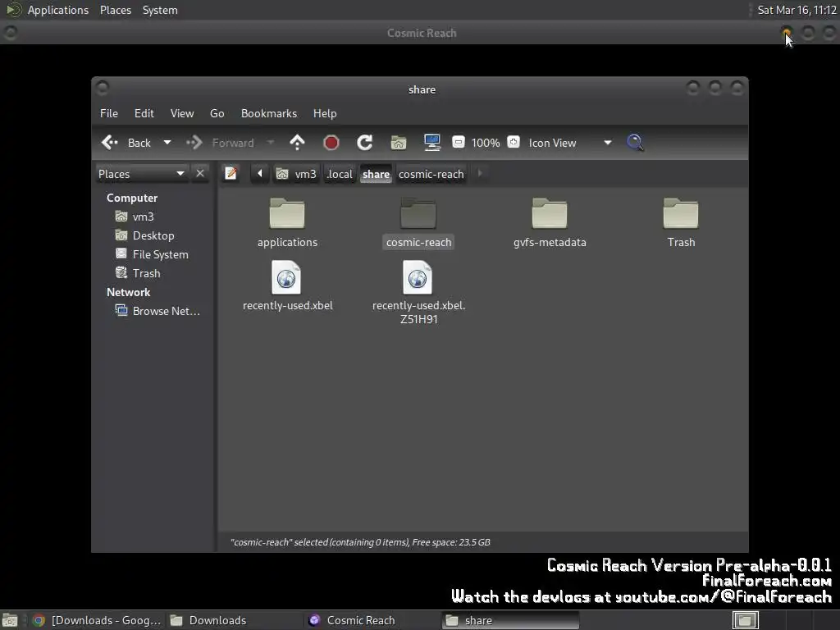Select the gvfs-metadata folder icon
The image size is (840, 630).
[x=550, y=213]
